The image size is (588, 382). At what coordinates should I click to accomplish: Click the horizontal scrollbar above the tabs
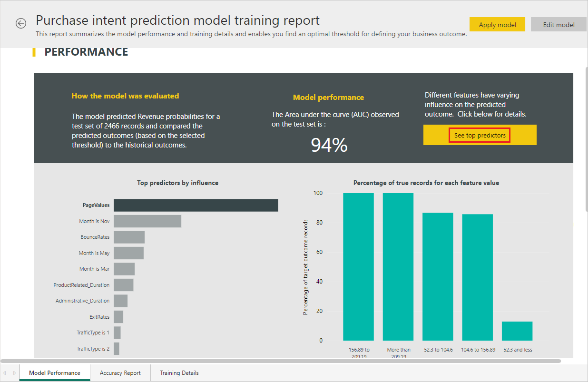pyautogui.click(x=281, y=361)
